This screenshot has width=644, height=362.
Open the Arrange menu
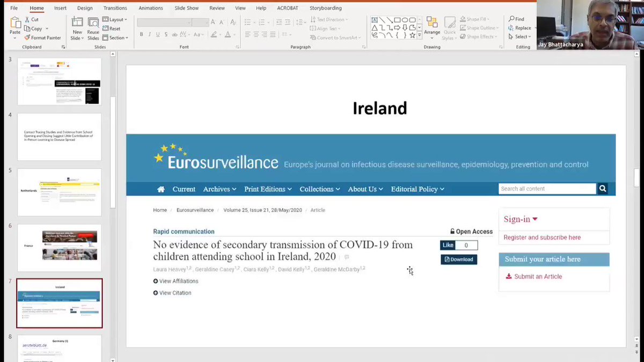432,28
